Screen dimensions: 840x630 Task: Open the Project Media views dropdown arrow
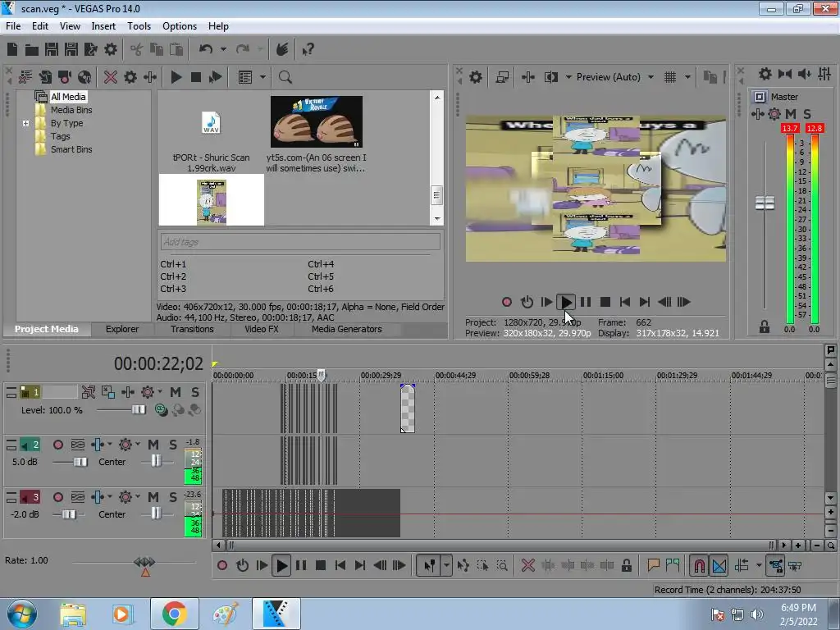[x=262, y=77]
